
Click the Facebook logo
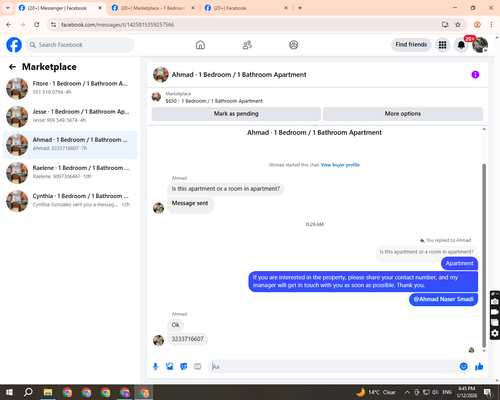14,45
